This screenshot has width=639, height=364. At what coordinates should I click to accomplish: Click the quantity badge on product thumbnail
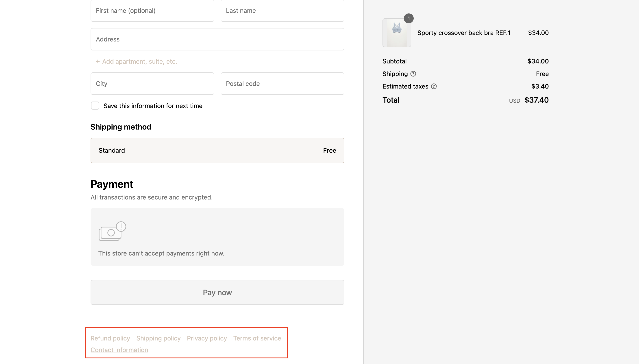[x=409, y=19]
